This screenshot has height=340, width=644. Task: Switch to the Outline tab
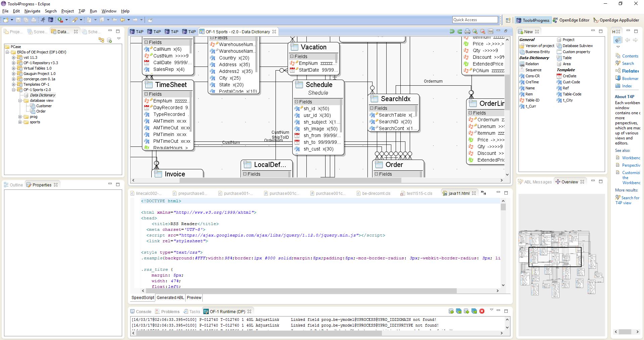tap(13, 185)
